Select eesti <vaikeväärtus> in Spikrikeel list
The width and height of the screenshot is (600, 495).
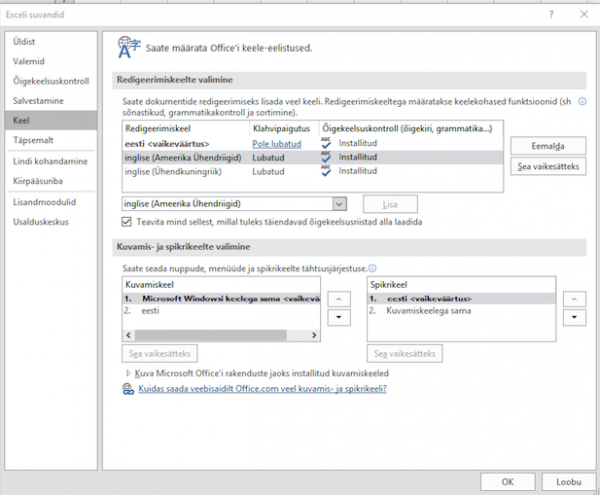pyautogui.click(x=461, y=298)
